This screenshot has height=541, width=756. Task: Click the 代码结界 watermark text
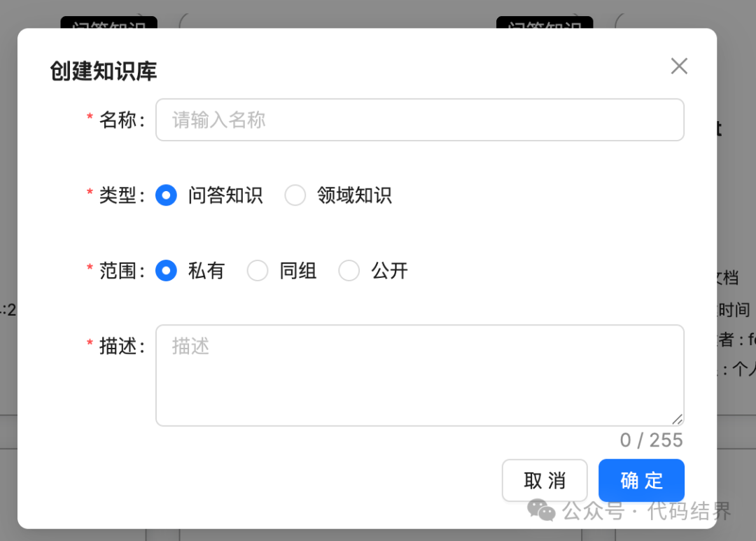pyautogui.click(x=689, y=511)
